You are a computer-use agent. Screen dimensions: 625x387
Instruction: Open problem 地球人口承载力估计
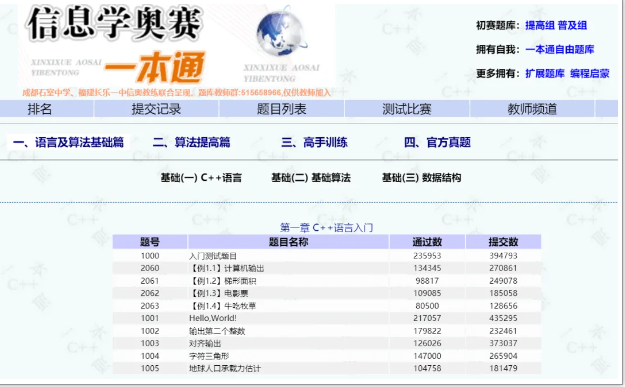pyautogui.click(x=225, y=368)
